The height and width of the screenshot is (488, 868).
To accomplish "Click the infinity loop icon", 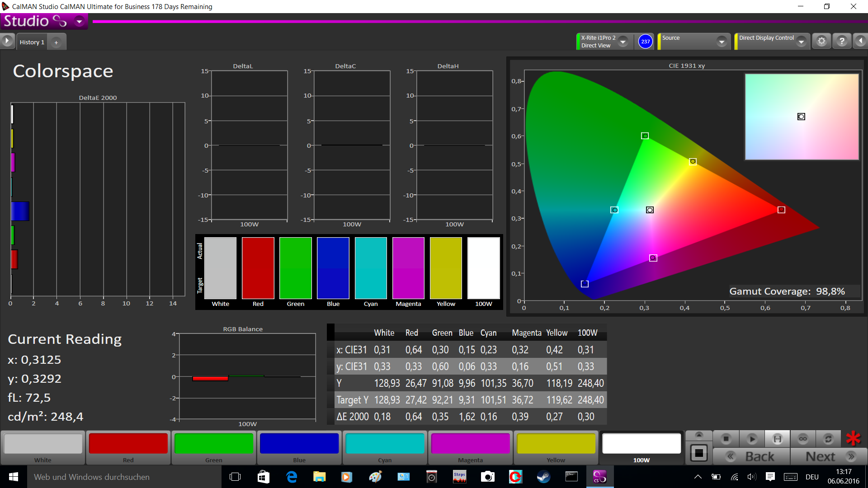I will (x=803, y=439).
